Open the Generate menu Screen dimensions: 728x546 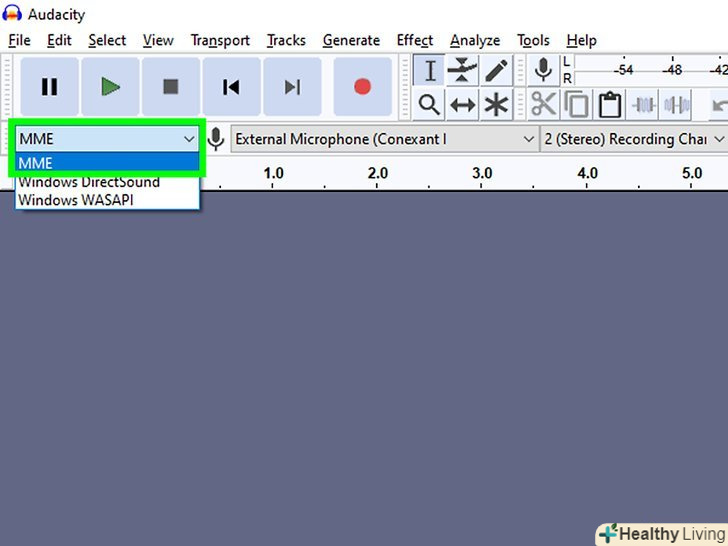click(x=351, y=40)
